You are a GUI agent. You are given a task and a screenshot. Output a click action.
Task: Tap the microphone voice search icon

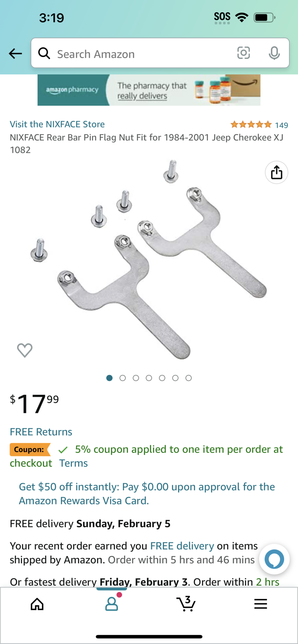point(274,53)
